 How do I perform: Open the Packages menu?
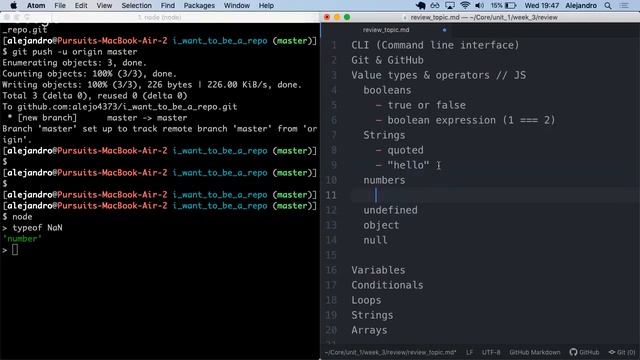[x=199, y=5]
